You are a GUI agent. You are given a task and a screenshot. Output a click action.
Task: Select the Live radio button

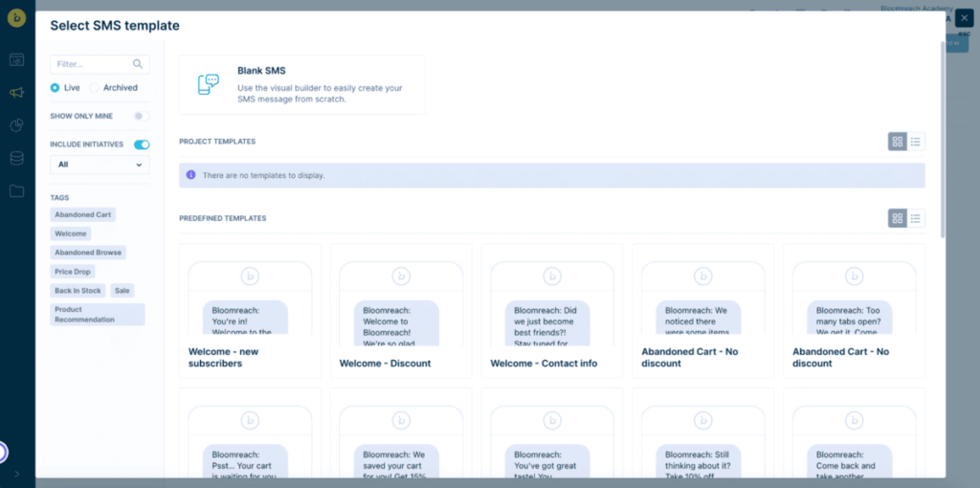pyautogui.click(x=55, y=88)
